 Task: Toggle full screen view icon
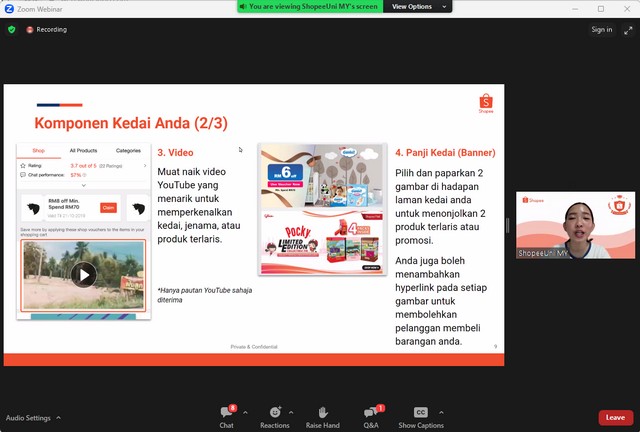pyautogui.click(x=628, y=30)
